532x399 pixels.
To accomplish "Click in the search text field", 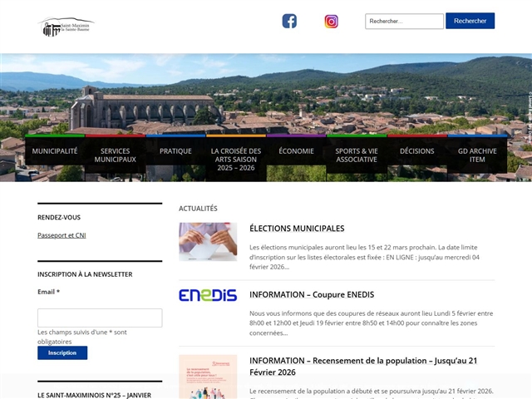I will 404,22.
